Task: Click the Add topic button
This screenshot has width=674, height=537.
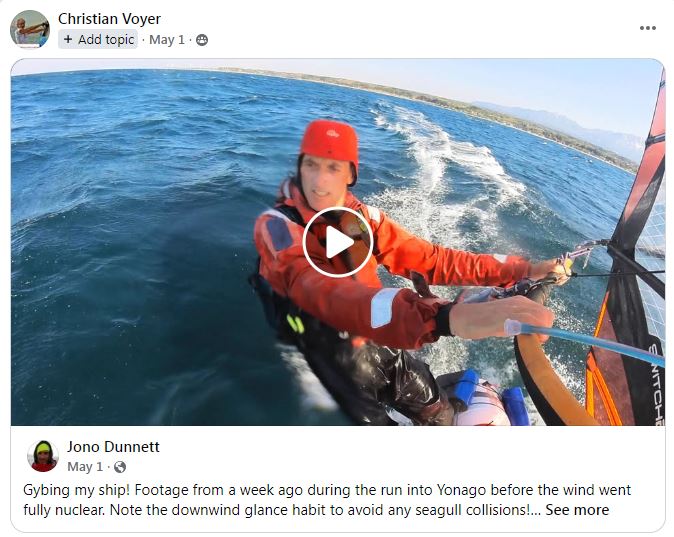Action: (x=98, y=40)
